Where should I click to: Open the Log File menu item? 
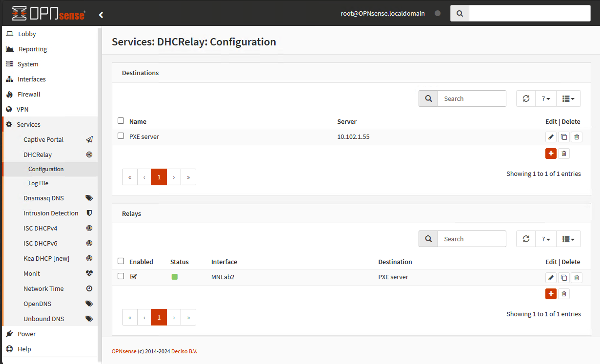[38, 183]
